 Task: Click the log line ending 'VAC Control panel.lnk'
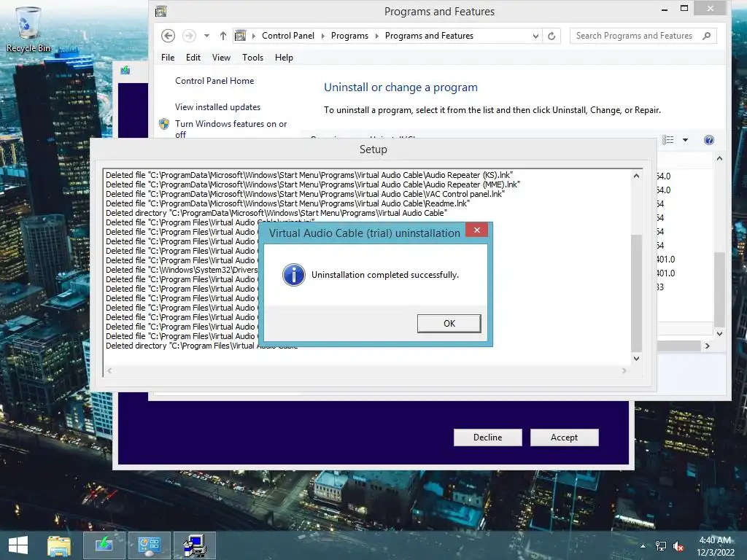point(305,194)
